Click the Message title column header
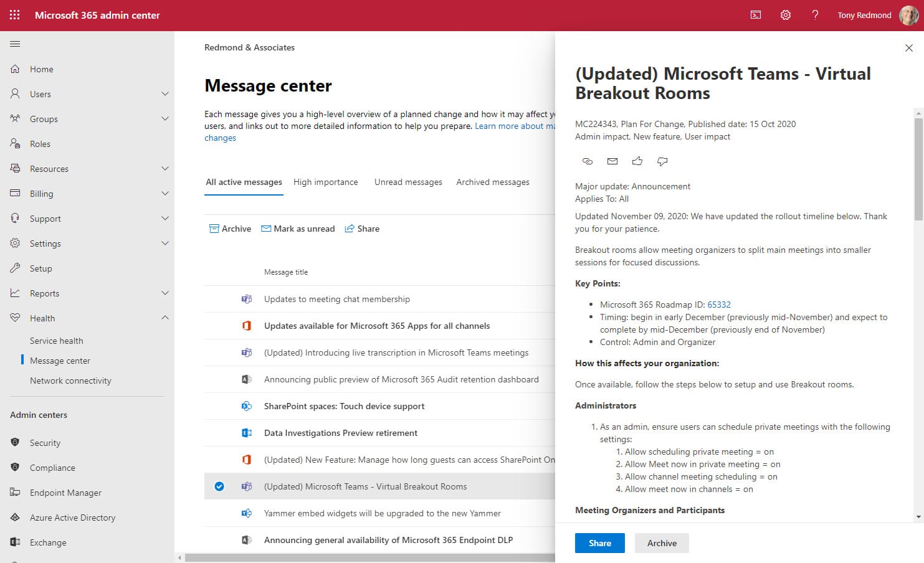 pyautogui.click(x=286, y=272)
